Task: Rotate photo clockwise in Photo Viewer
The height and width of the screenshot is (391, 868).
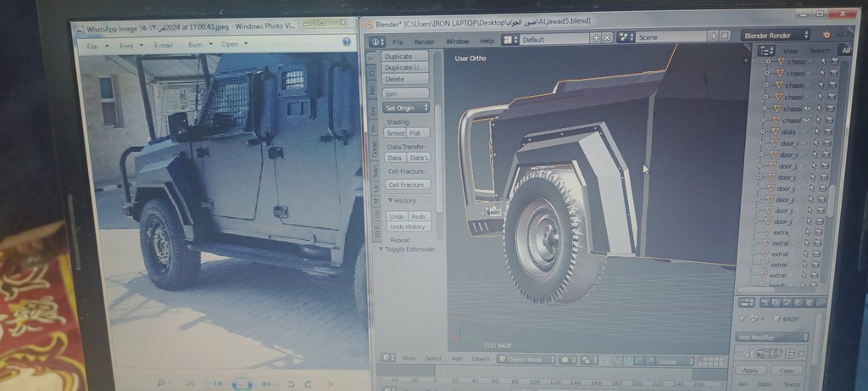Action: tap(307, 384)
